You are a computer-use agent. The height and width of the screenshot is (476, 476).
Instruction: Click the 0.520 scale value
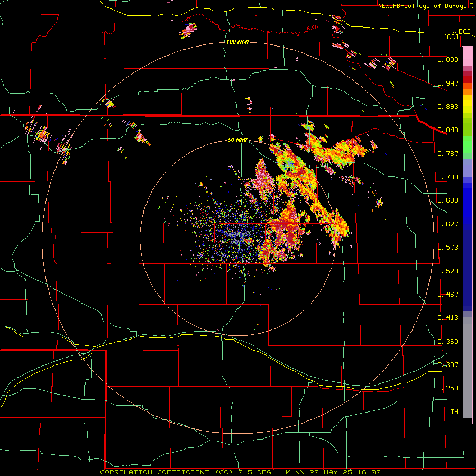(448, 271)
